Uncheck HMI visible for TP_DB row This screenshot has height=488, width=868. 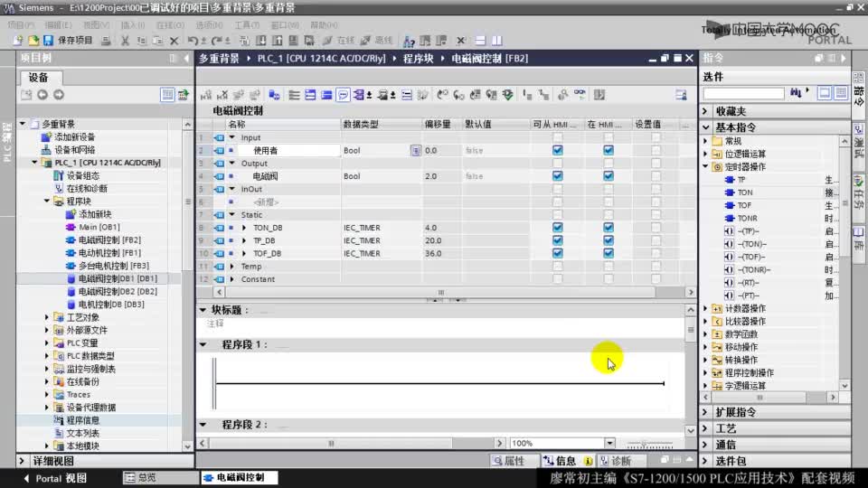[609, 240]
